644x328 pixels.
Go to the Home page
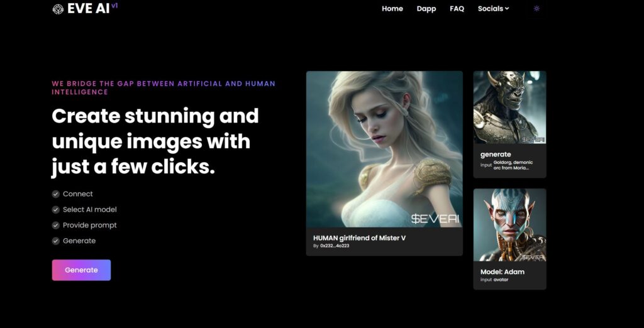pyautogui.click(x=392, y=9)
